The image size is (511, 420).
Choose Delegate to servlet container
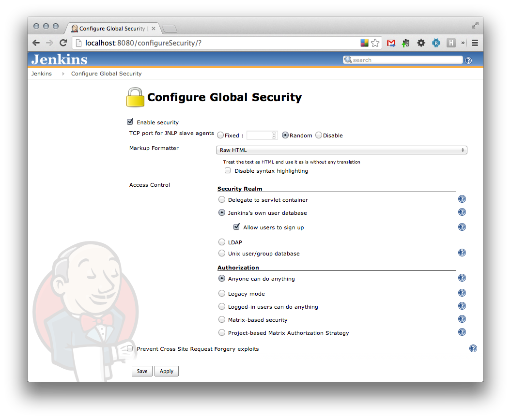[x=222, y=199]
